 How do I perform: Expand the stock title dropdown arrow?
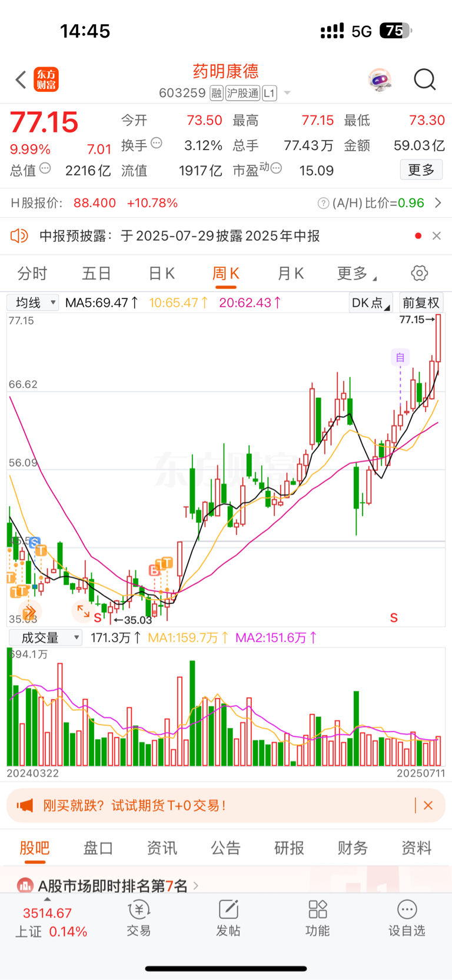(287, 93)
